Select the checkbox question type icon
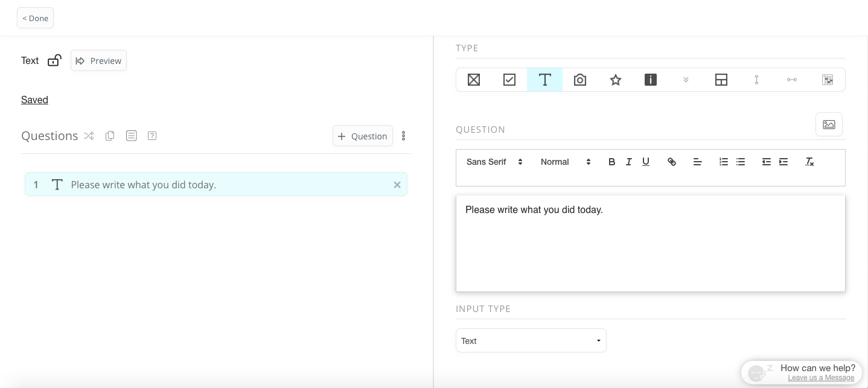This screenshot has width=868, height=388. pyautogui.click(x=509, y=80)
